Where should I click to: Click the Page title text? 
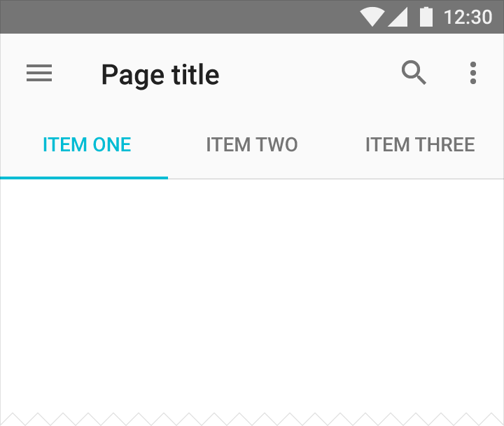160,75
